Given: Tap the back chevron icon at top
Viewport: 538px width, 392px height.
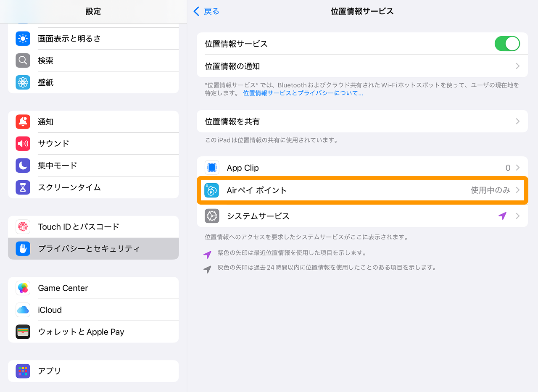Looking at the screenshot, I should coord(196,11).
